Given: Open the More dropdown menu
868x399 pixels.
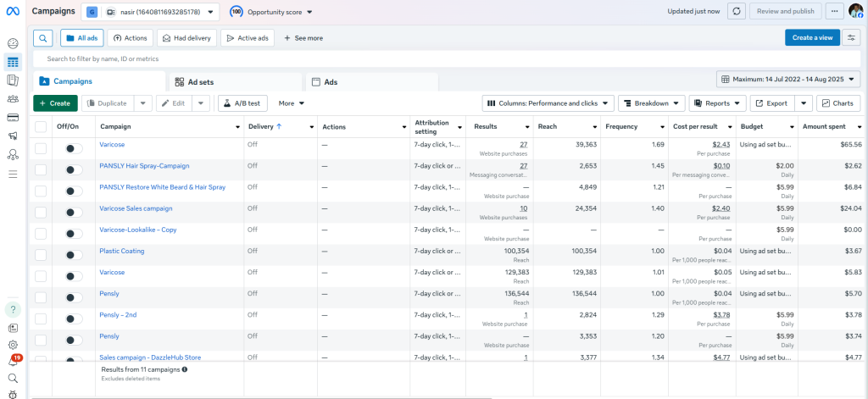Looking at the screenshot, I should tap(292, 103).
